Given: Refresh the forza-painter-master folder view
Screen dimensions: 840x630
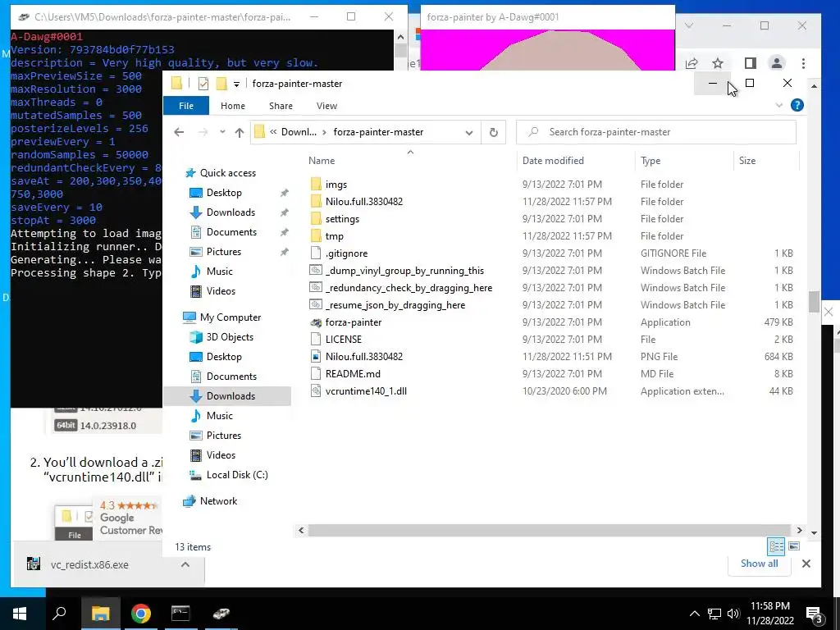Looking at the screenshot, I should 493,132.
